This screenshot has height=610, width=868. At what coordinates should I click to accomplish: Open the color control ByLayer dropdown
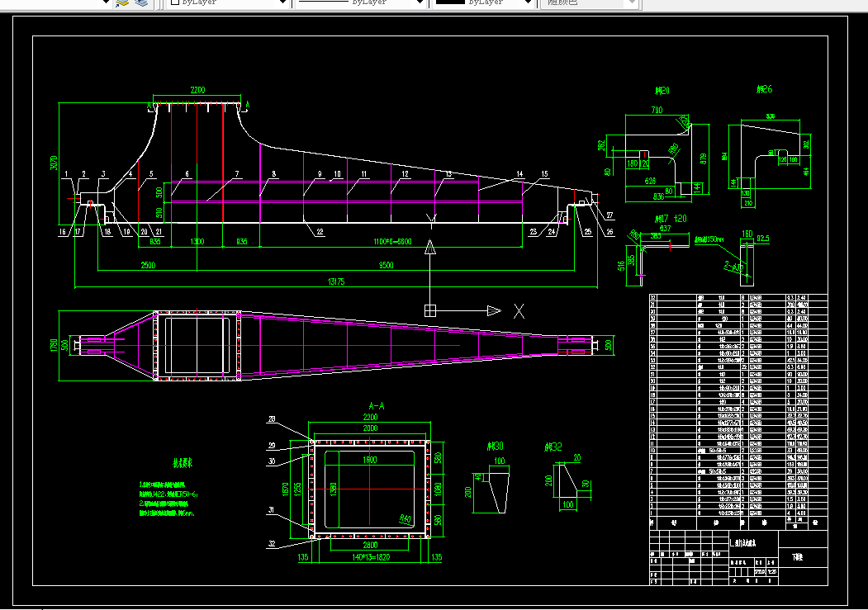pyautogui.click(x=228, y=2)
